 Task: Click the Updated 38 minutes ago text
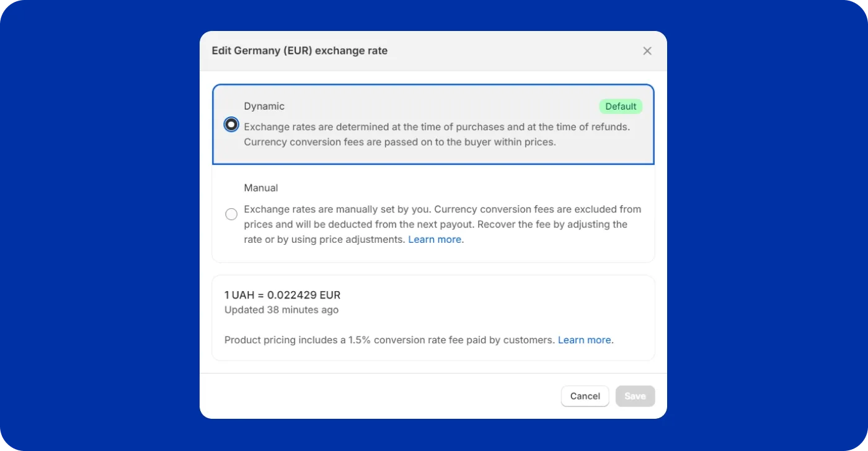point(281,310)
